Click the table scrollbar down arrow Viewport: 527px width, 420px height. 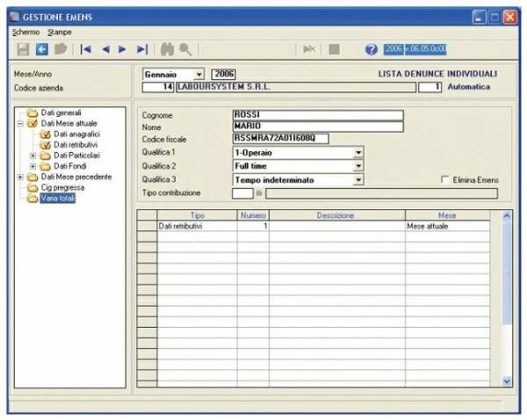point(507,381)
